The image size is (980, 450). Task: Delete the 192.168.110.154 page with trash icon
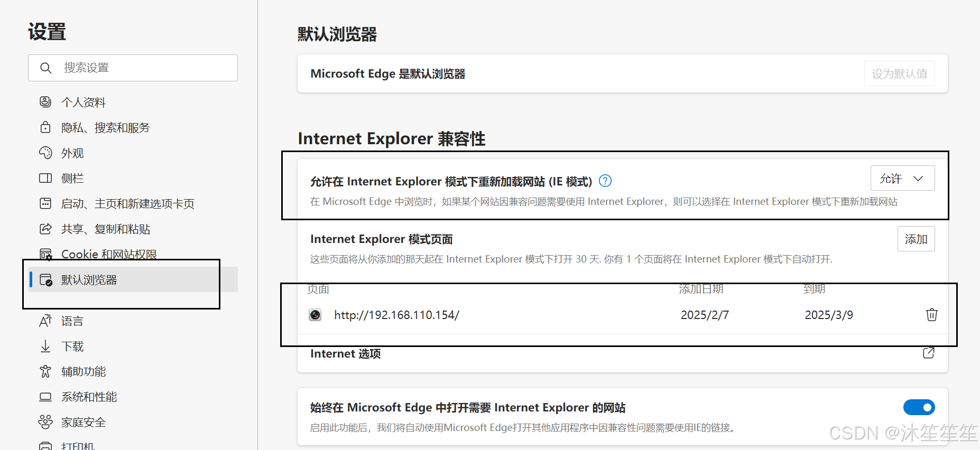(x=932, y=315)
